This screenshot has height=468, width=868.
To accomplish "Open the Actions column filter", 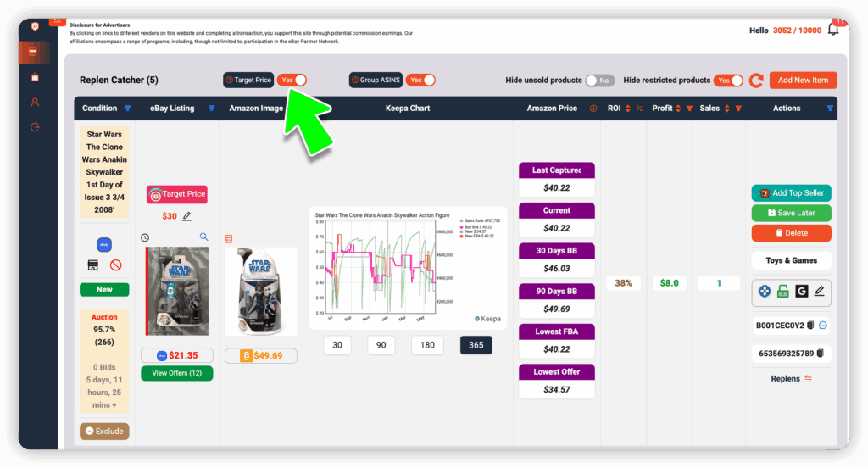I will (830, 109).
